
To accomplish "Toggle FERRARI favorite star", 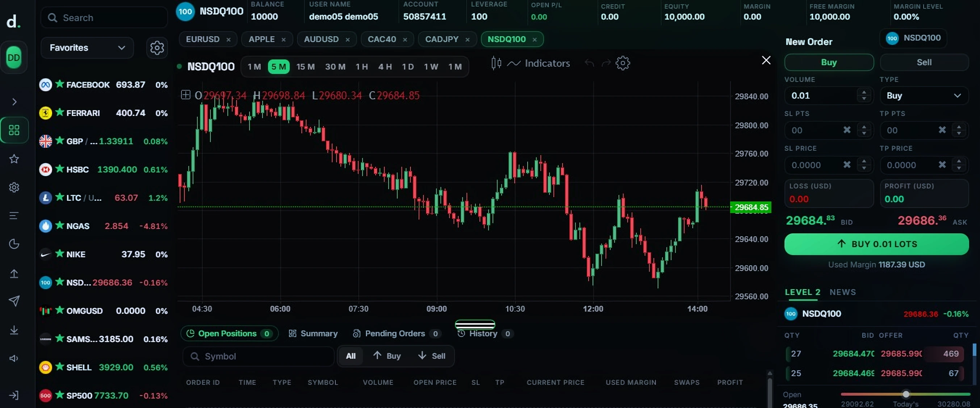I will coord(60,112).
